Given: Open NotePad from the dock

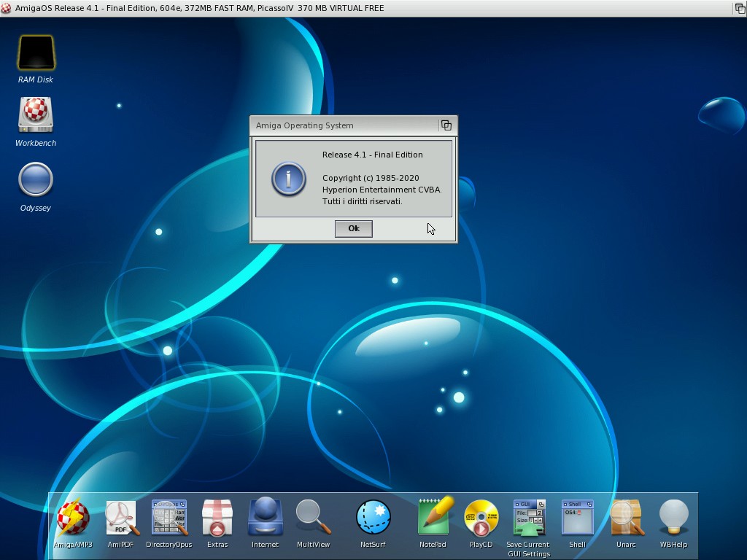Looking at the screenshot, I should point(433,518).
